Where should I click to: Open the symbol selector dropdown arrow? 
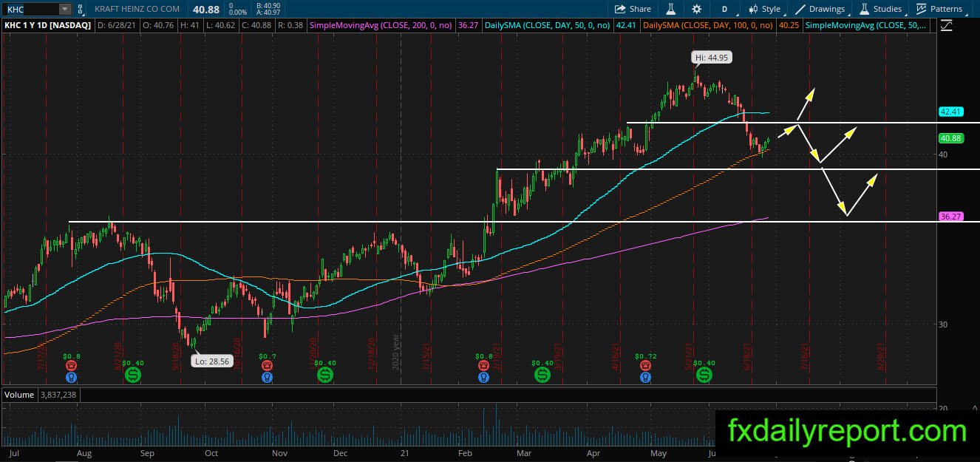[x=65, y=9]
